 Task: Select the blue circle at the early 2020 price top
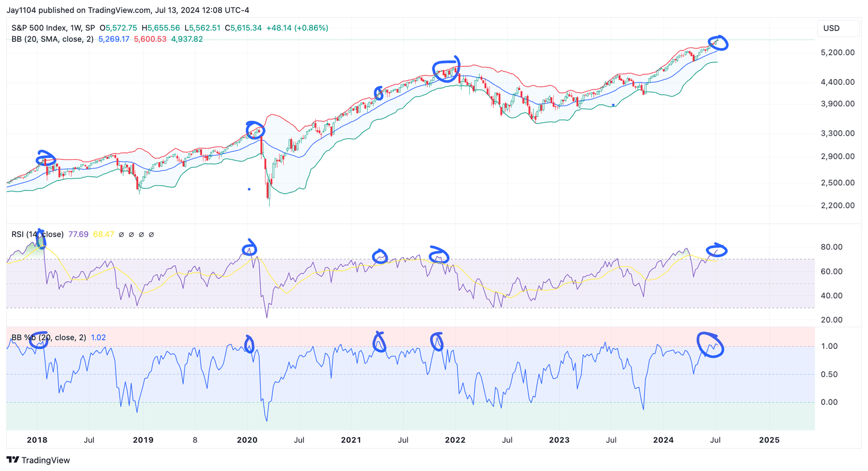pyautogui.click(x=256, y=130)
